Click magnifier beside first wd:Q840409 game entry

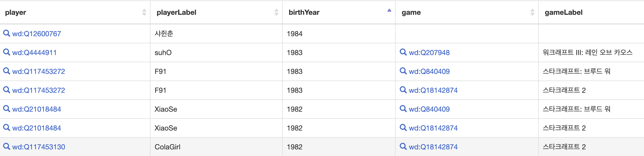point(403,71)
